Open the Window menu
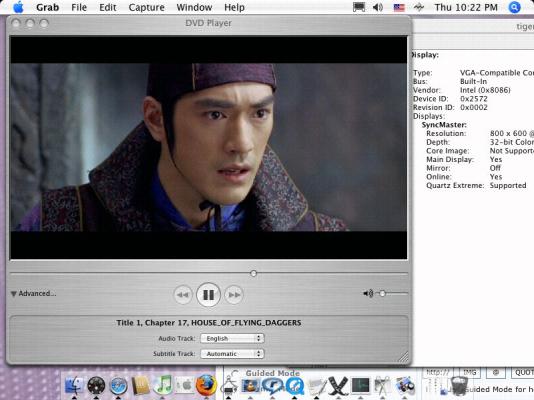 coord(194,7)
